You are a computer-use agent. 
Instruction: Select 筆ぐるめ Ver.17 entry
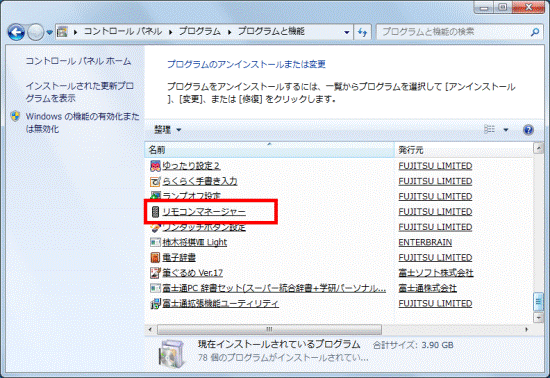[193, 273]
